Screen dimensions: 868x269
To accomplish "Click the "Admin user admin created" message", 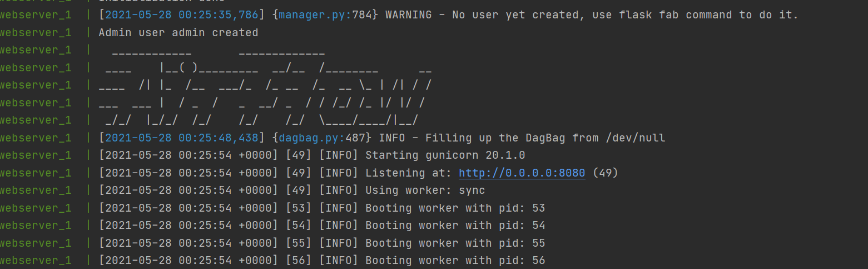I will tap(178, 33).
